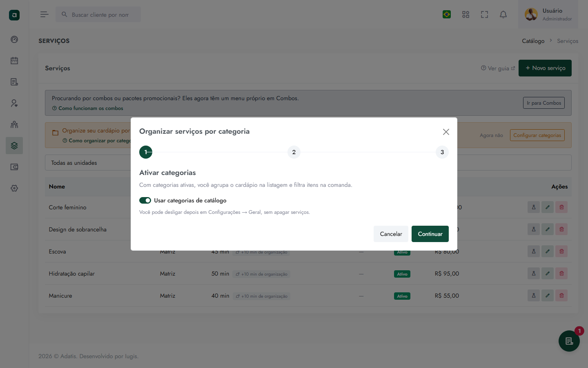Focus the Buscar cliente search field
This screenshot has height=368, width=588.
[x=98, y=15]
